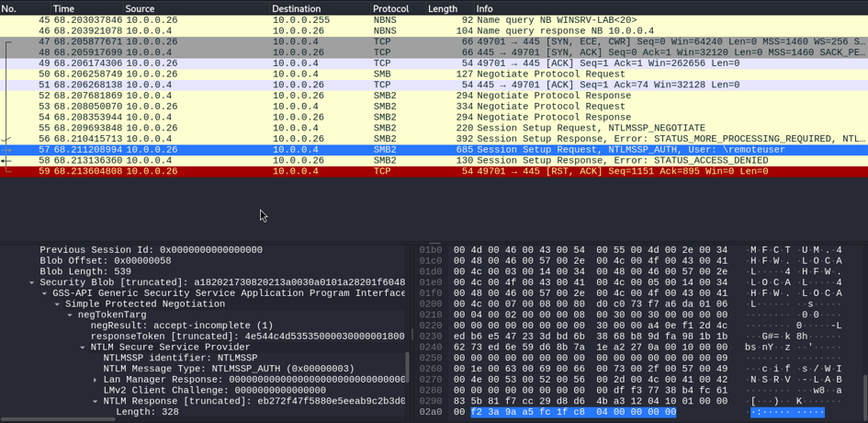Sort packets by the Time column header
This screenshot has height=423, width=868.
click(x=63, y=8)
